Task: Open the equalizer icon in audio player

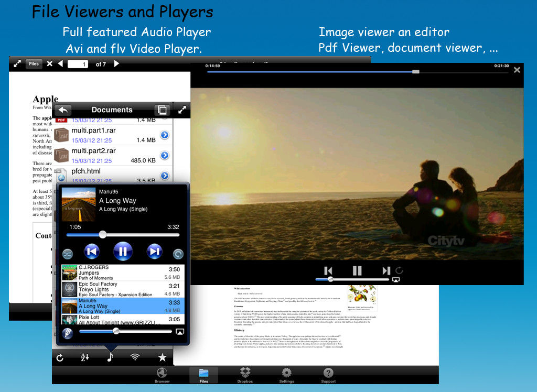Action: click(x=68, y=333)
